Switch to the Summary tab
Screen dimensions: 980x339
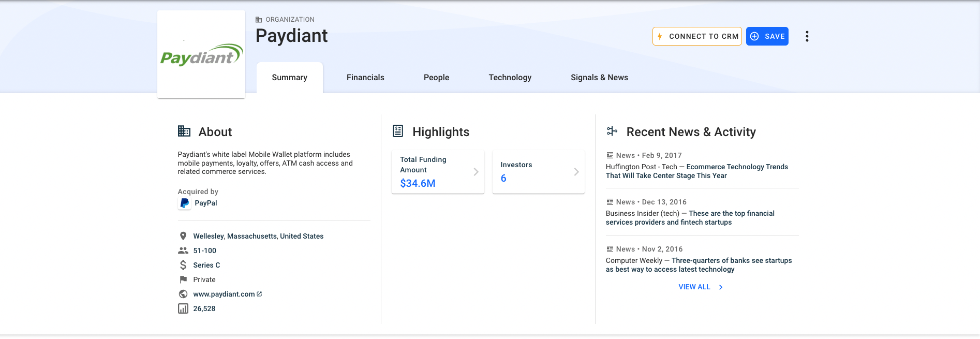tap(290, 78)
